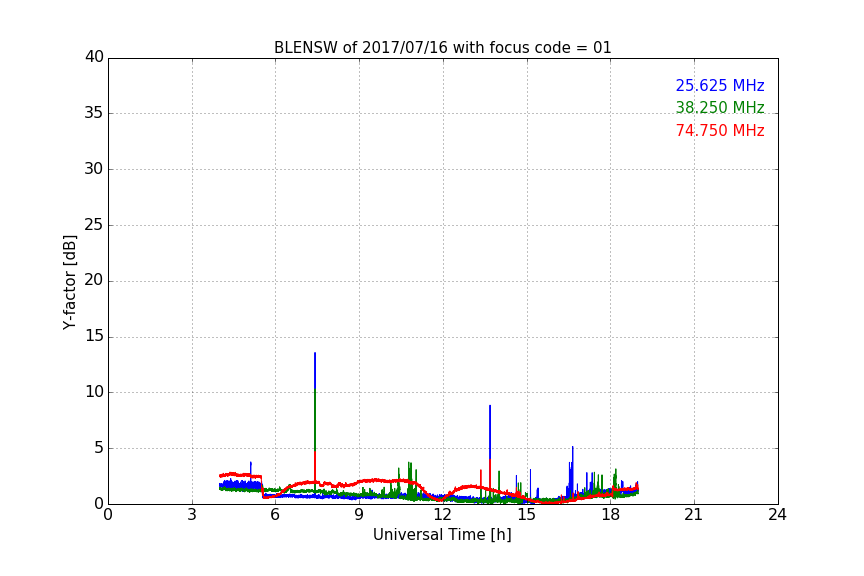The image size is (864, 576).
Task: Click the x-axis tick label 12
Action: pos(442,515)
